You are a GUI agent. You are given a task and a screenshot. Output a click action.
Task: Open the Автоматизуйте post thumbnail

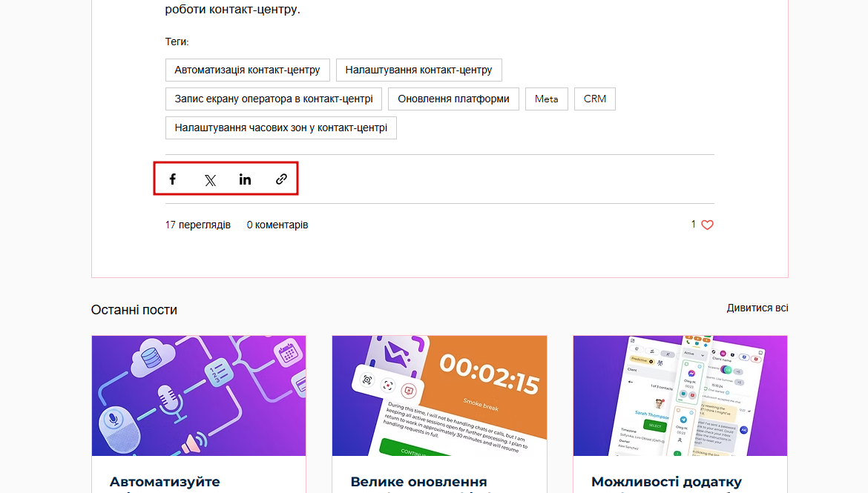pos(199,396)
